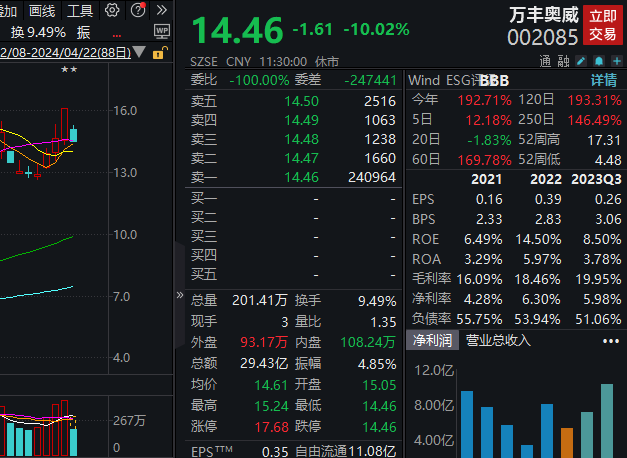
Task: Select stock code 002085
Action: tap(543, 38)
